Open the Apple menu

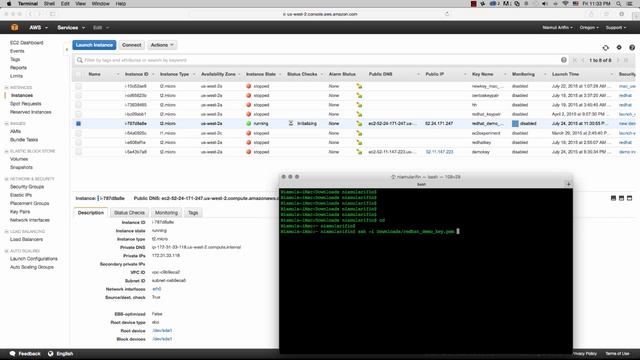tap(9, 4)
